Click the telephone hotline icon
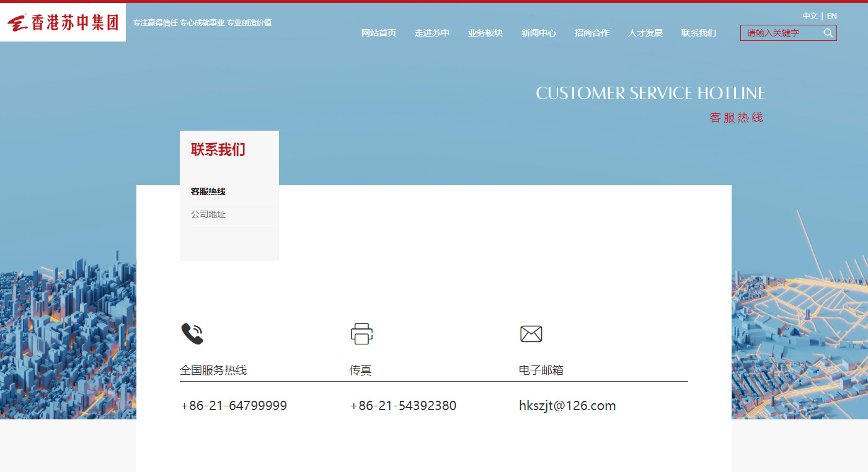This screenshot has height=472, width=868. point(192,334)
